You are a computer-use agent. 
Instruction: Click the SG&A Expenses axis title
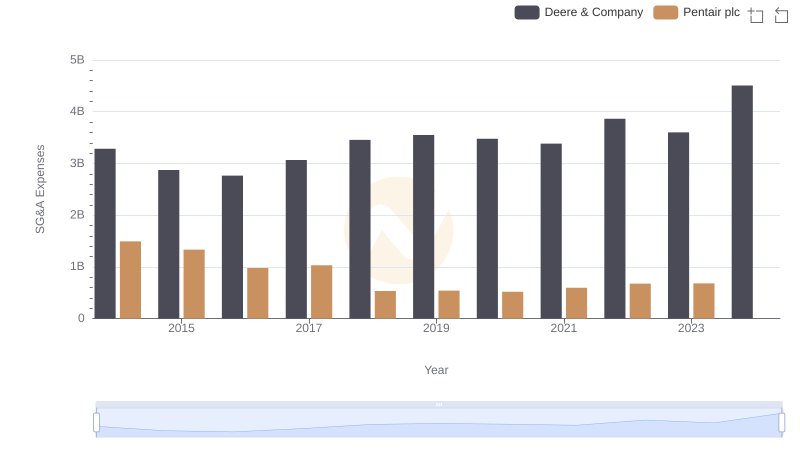pyautogui.click(x=40, y=189)
